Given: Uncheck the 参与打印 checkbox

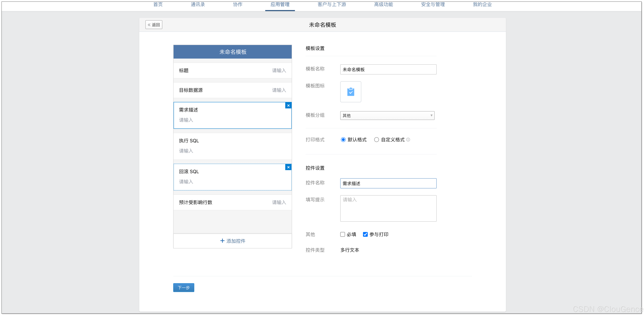Looking at the screenshot, I should [365, 234].
